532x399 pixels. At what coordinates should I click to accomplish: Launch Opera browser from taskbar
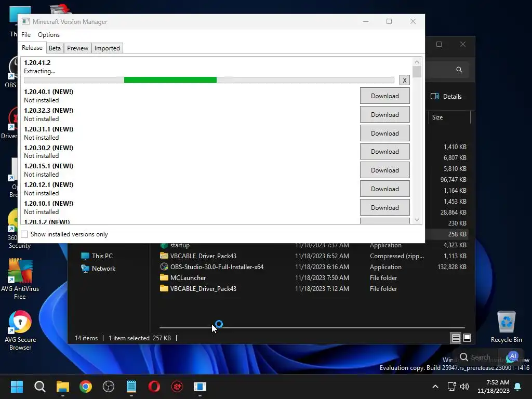154,387
